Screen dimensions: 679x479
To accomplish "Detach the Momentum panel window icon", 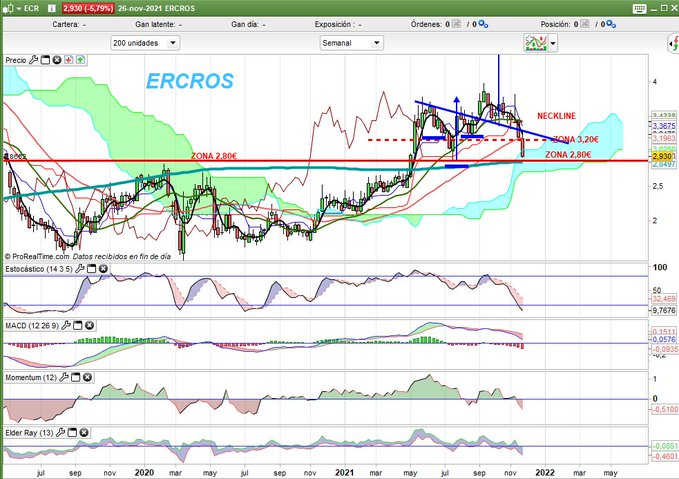I will click(75, 377).
